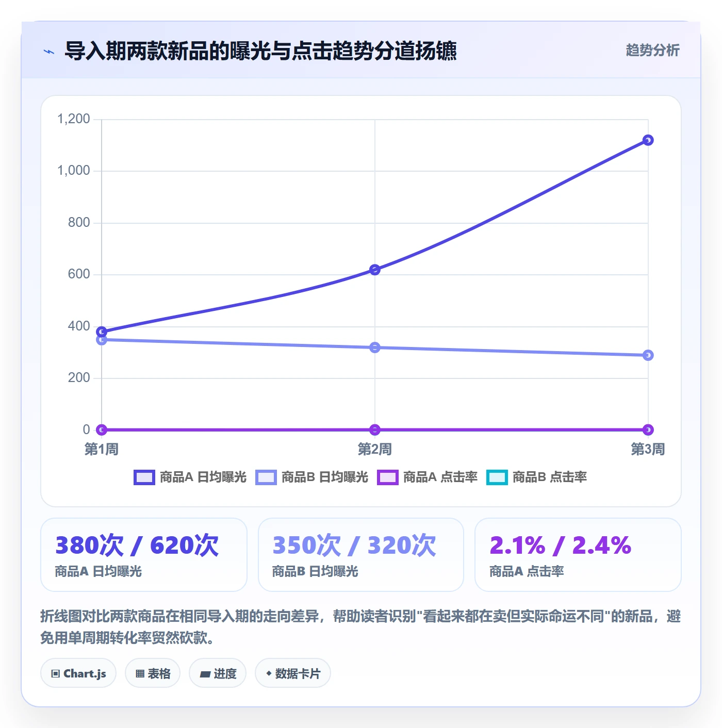
Task: Toggle 商品A 点击率 legend swatch
Action: 388,477
